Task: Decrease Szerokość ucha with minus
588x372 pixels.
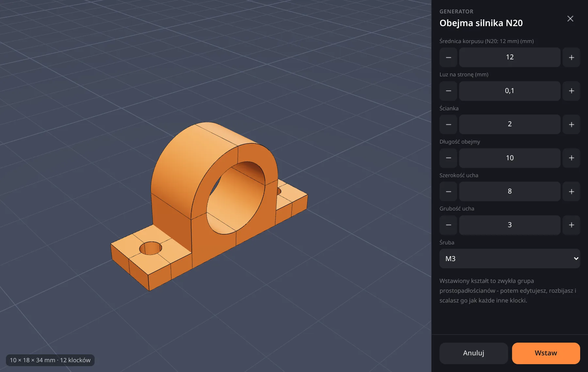Action: (449, 192)
